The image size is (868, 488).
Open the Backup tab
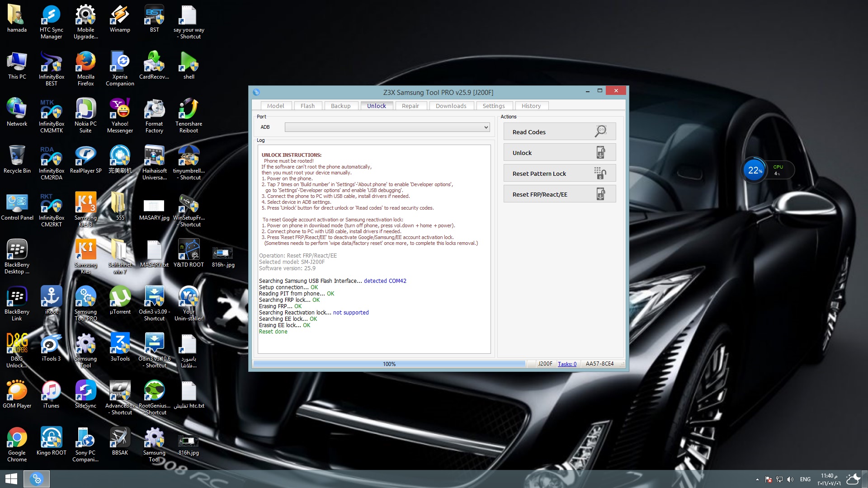[340, 106]
